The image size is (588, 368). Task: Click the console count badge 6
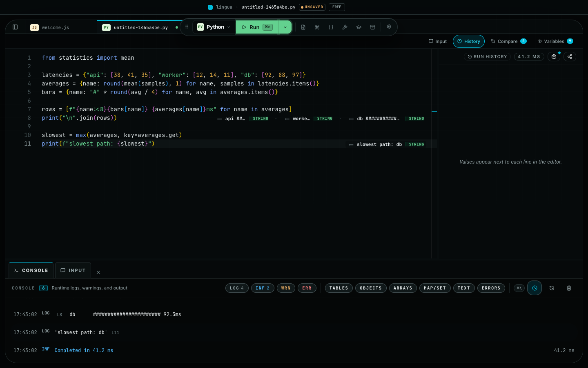coord(43,288)
